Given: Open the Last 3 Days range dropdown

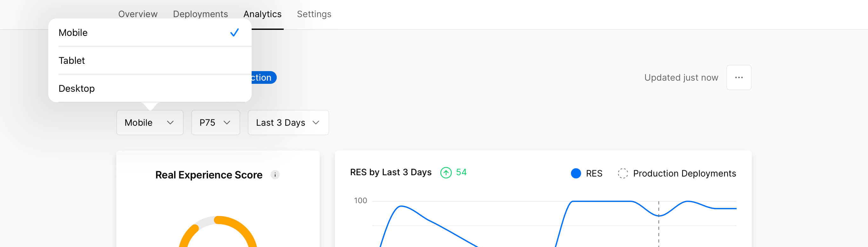Looking at the screenshot, I should click(288, 123).
